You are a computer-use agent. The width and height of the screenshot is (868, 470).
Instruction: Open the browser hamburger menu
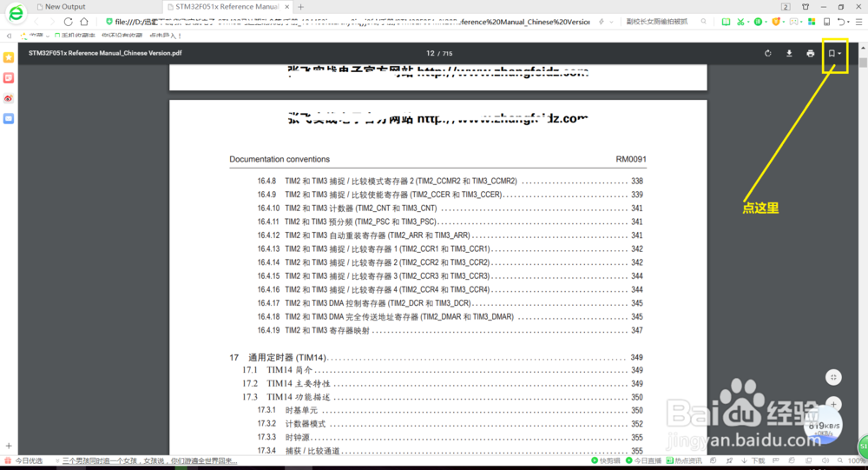(x=858, y=22)
